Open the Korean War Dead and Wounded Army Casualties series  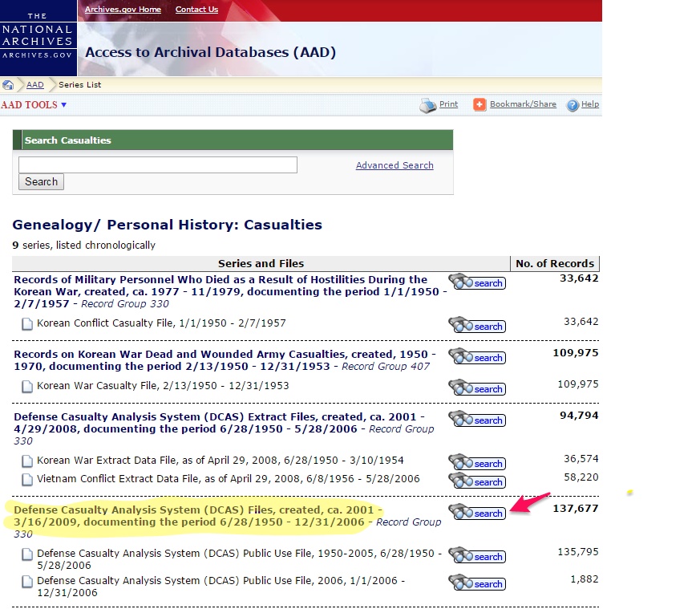pyautogui.click(x=225, y=354)
